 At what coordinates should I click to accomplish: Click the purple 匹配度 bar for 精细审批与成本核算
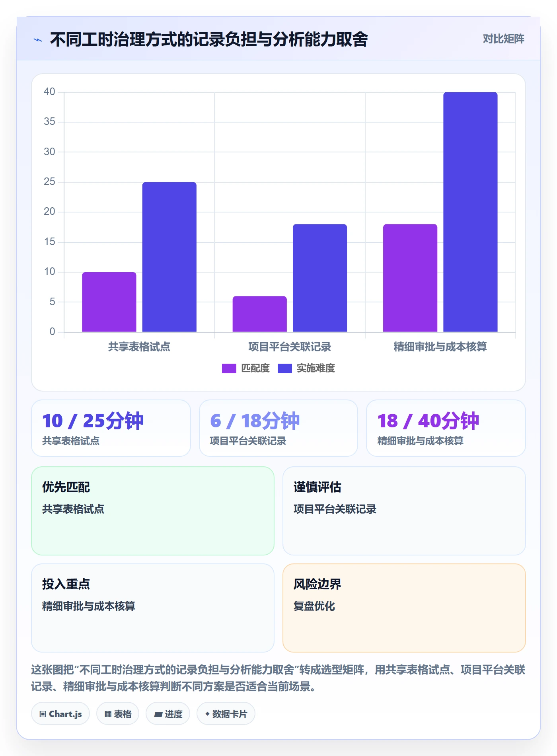click(x=410, y=278)
